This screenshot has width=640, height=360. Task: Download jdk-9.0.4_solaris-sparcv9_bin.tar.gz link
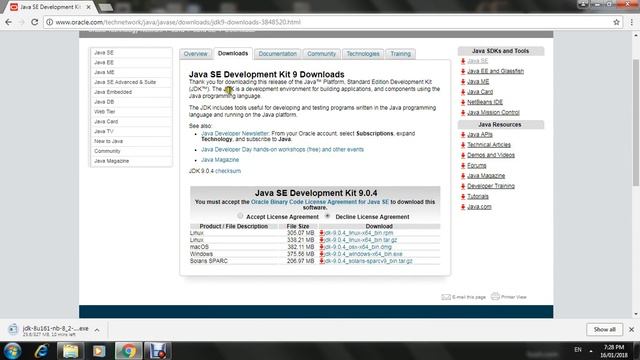[369, 261]
